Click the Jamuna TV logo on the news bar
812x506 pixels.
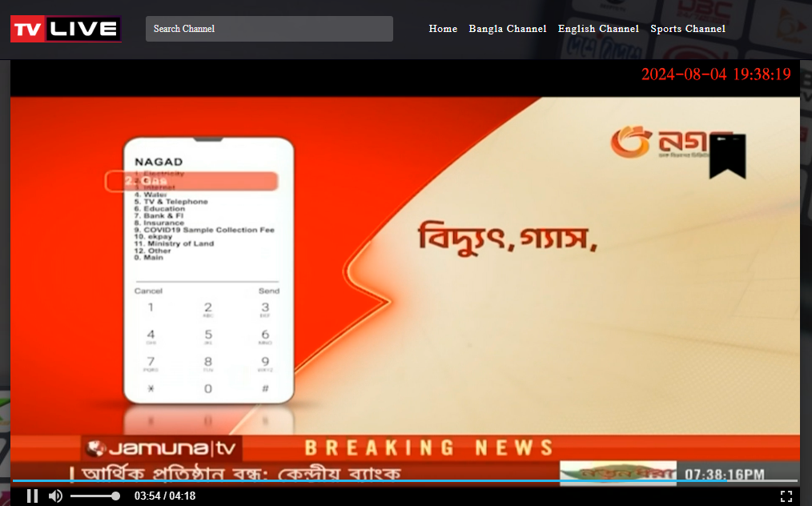click(160, 448)
